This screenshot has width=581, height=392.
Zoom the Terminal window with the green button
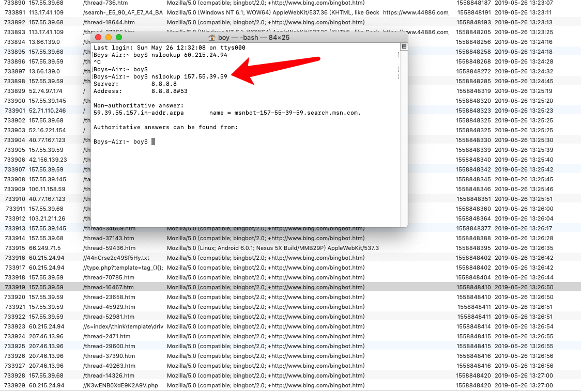[x=119, y=37]
